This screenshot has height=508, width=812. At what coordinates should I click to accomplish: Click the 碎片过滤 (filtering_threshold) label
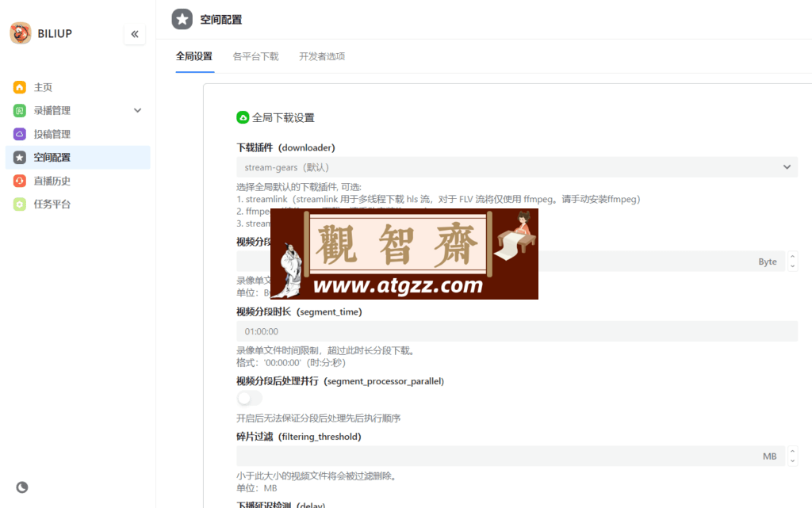[299, 437]
